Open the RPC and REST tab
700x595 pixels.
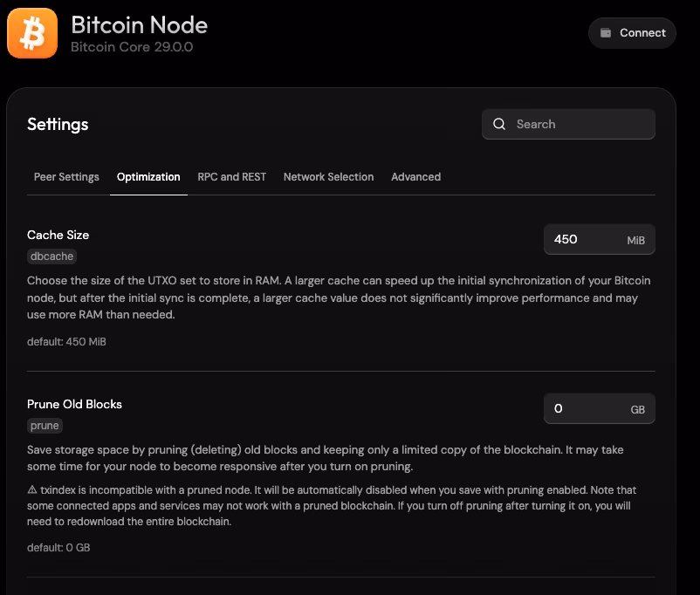click(x=231, y=176)
